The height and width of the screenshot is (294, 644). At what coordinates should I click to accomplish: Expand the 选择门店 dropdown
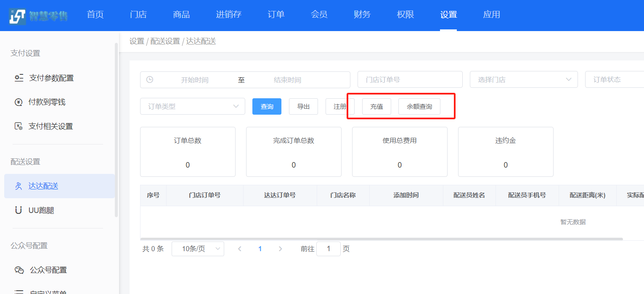524,79
